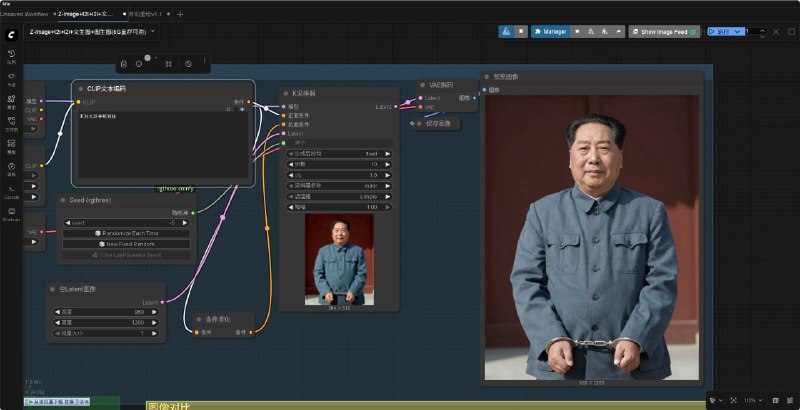The width and height of the screenshot is (800, 410).
Task: Open the workflows sidebar panel
Action: [11, 124]
